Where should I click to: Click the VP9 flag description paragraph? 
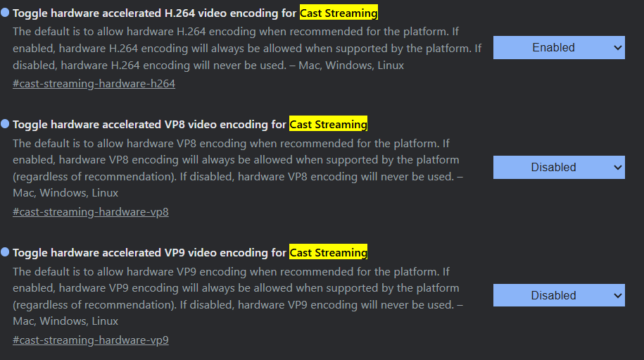point(238,297)
